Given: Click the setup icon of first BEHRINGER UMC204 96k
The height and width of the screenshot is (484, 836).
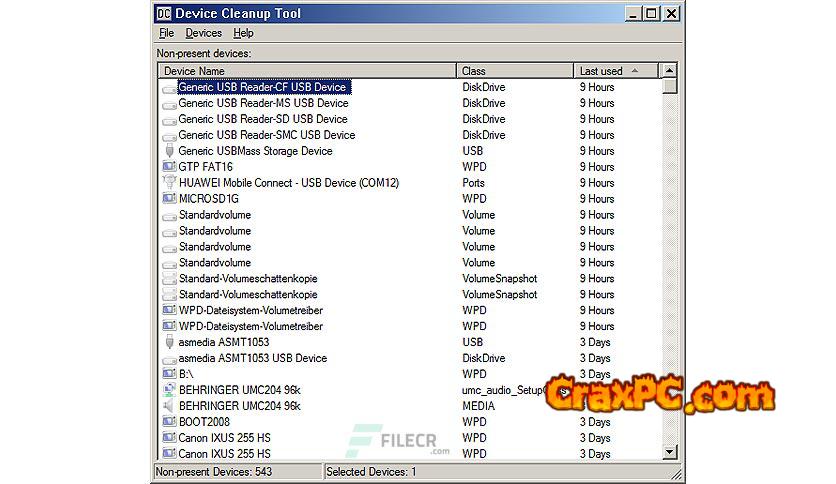Looking at the screenshot, I should (x=169, y=390).
